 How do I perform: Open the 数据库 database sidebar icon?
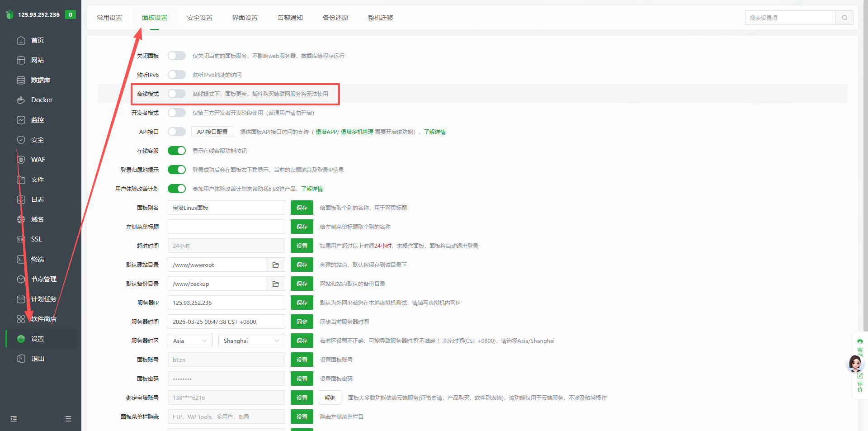coord(21,80)
